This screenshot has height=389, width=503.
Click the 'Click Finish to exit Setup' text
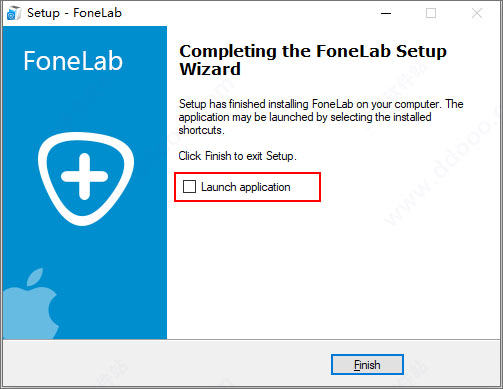point(237,156)
